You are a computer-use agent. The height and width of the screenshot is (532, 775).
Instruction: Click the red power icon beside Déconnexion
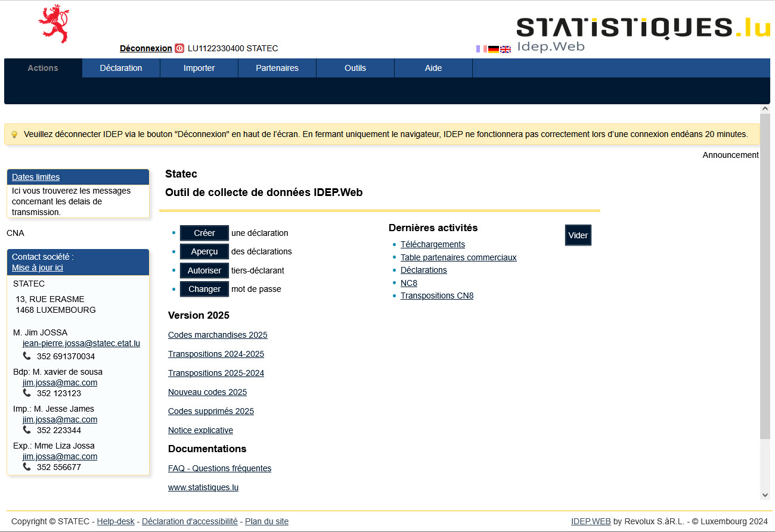coord(179,48)
